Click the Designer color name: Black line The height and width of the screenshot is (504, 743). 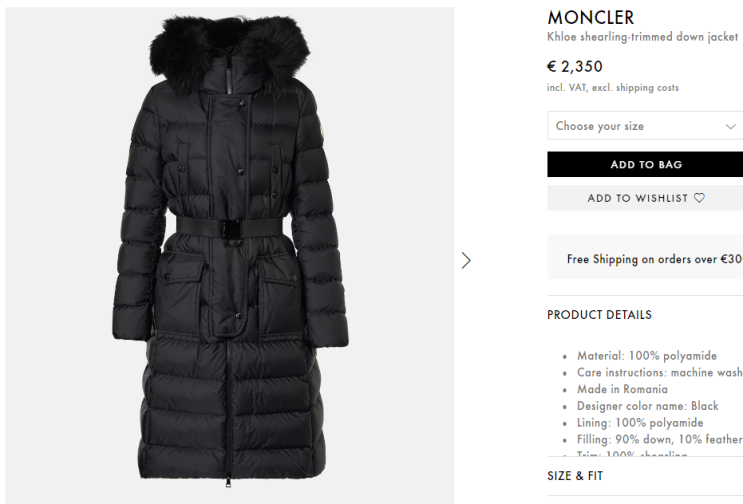click(x=647, y=406)
